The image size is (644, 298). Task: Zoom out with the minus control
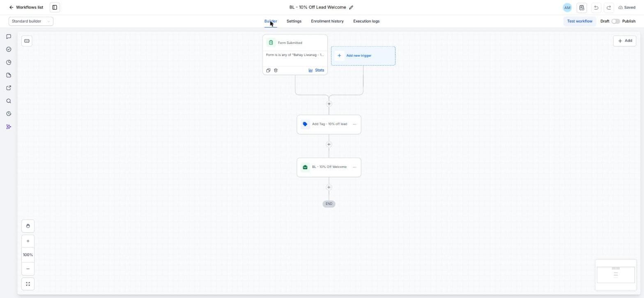pyautogui.click(x=28, y=269)
